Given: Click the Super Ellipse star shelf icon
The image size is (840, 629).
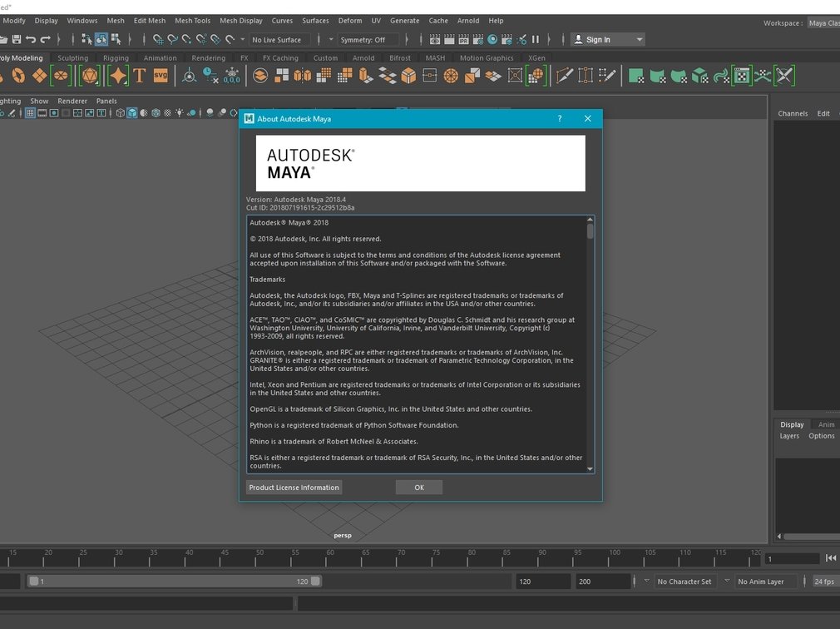Looking at the screenshot, I should 118,76.
